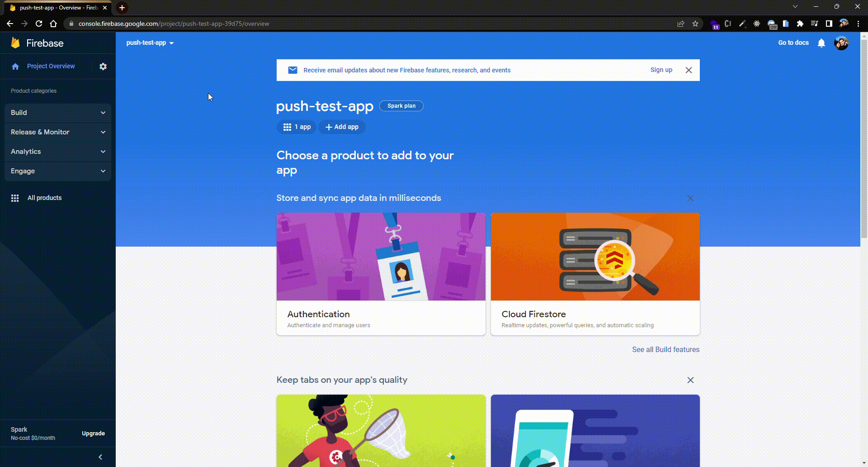This screenshot has width=868, height=467.
Task: Click the All products grid icon
Action: pyautogui.click(x=15, y=198)
